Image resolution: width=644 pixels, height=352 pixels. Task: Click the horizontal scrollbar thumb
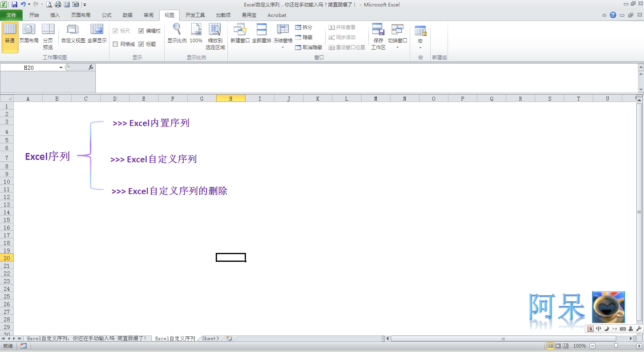503,339
